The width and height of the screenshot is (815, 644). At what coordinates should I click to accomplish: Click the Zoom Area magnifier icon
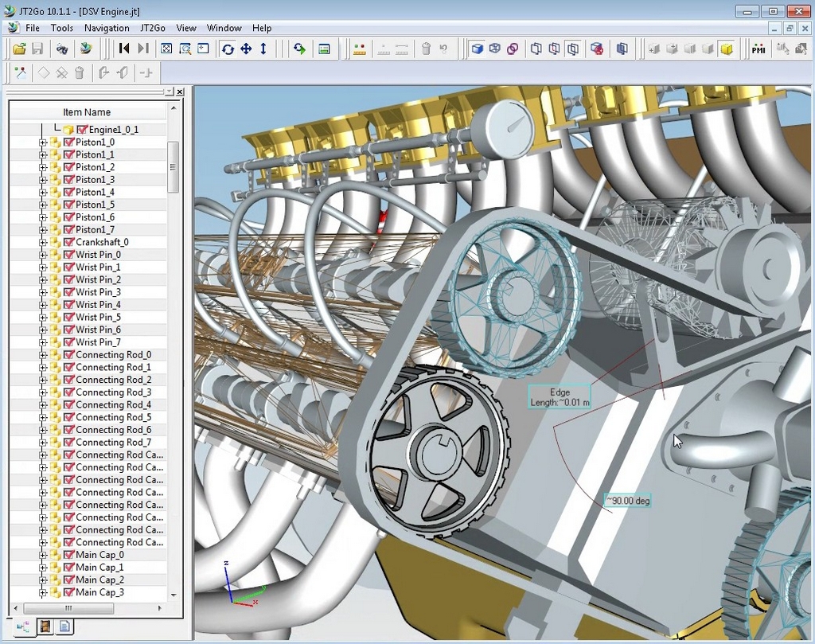pos(185,49)
